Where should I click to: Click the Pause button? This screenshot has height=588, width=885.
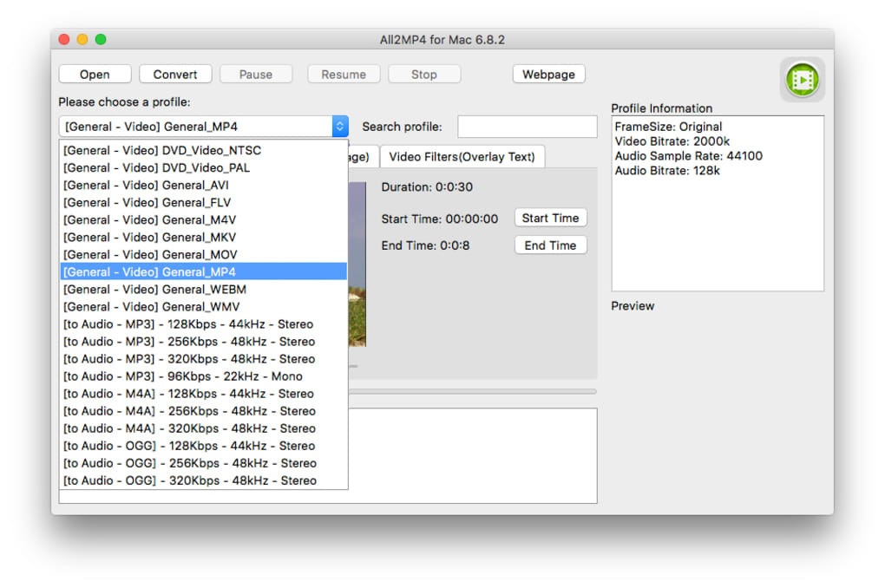(x=256, y=75)
